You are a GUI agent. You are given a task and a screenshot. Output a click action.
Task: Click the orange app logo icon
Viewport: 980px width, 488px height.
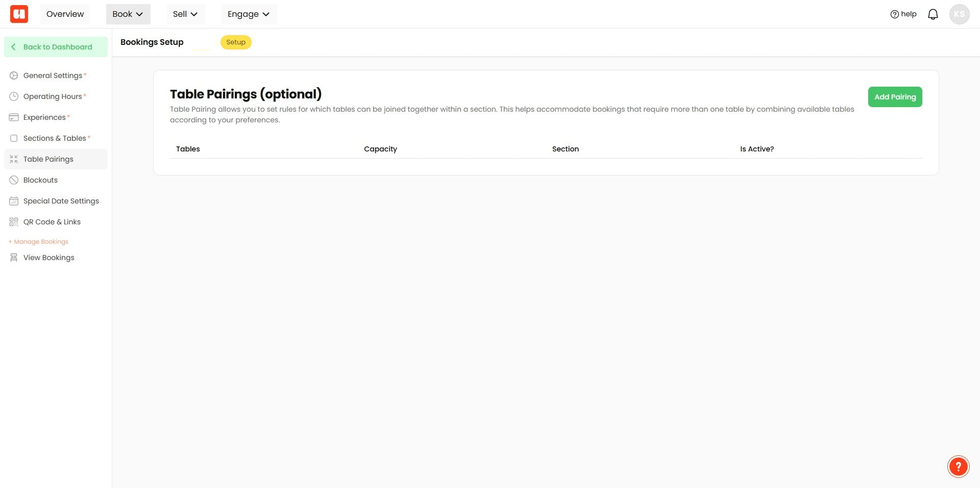click(x=19, y=14)
